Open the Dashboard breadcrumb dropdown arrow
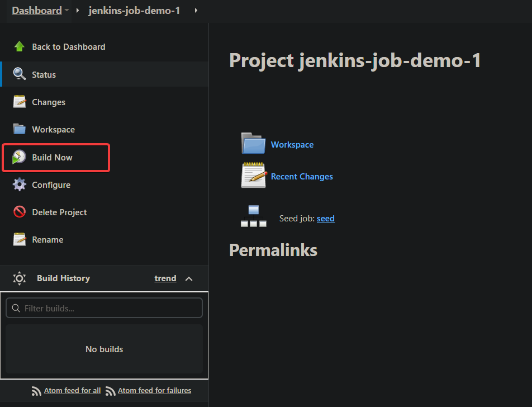 click(x=67, y=10)
